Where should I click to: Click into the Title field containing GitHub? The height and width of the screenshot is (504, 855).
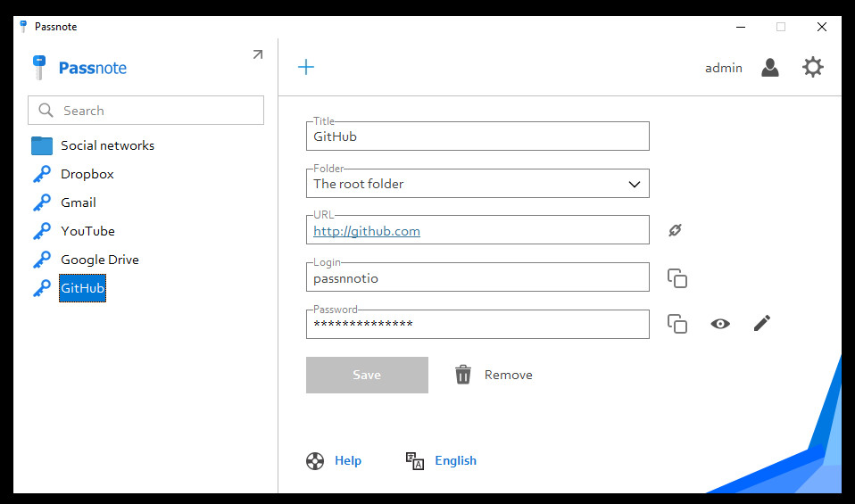tap(477, 136)
